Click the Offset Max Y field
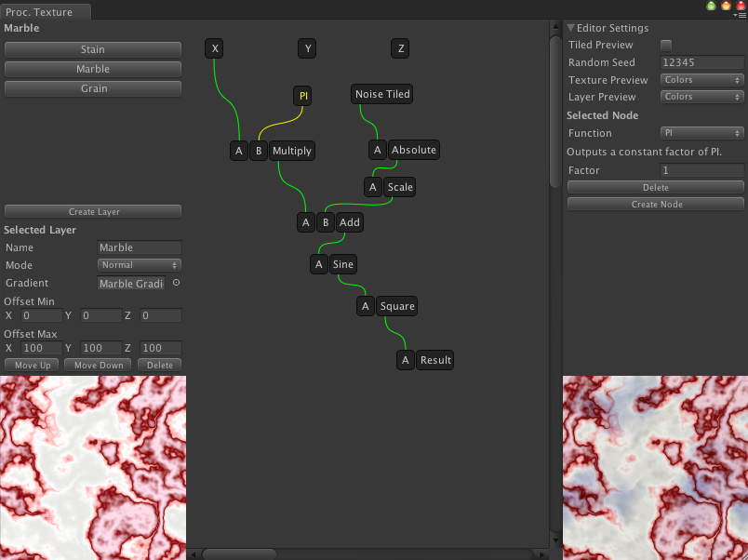 pos(100,348)
